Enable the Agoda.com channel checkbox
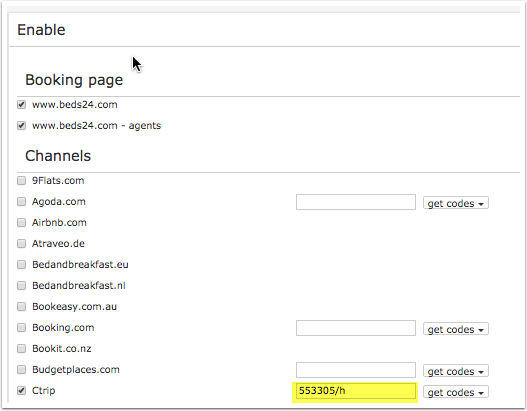Screen dimensions: 527x411 [x=22, y=202]
